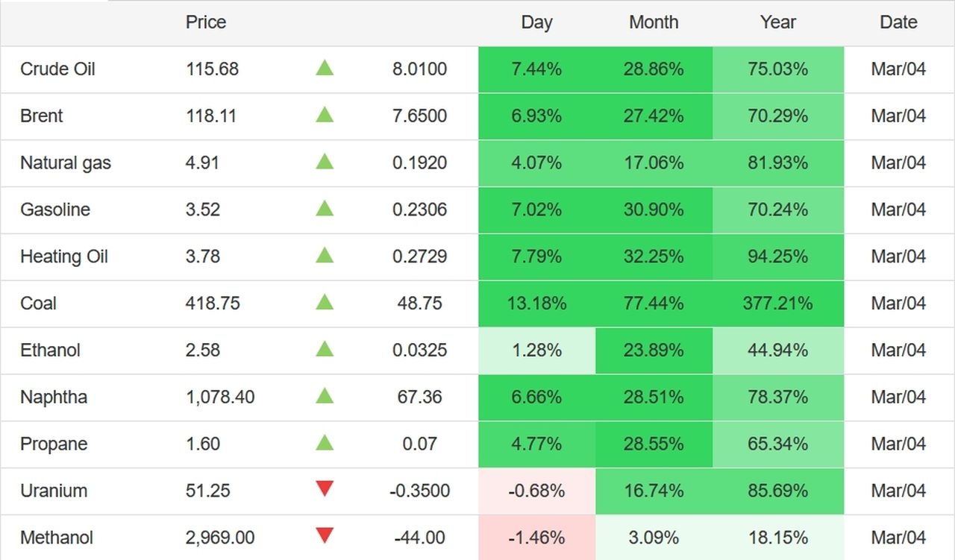Click the Year column header
Screen dimensions: 955x560
[778, 22]
